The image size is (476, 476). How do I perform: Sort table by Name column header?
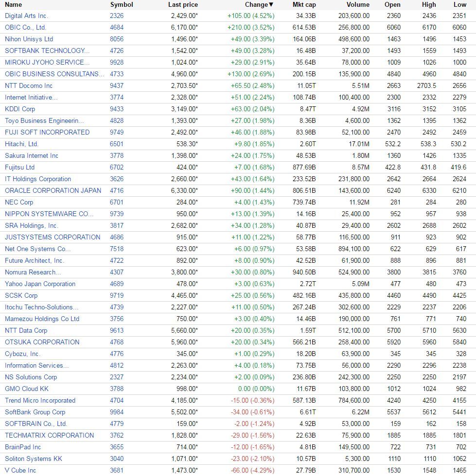point(14,4)
